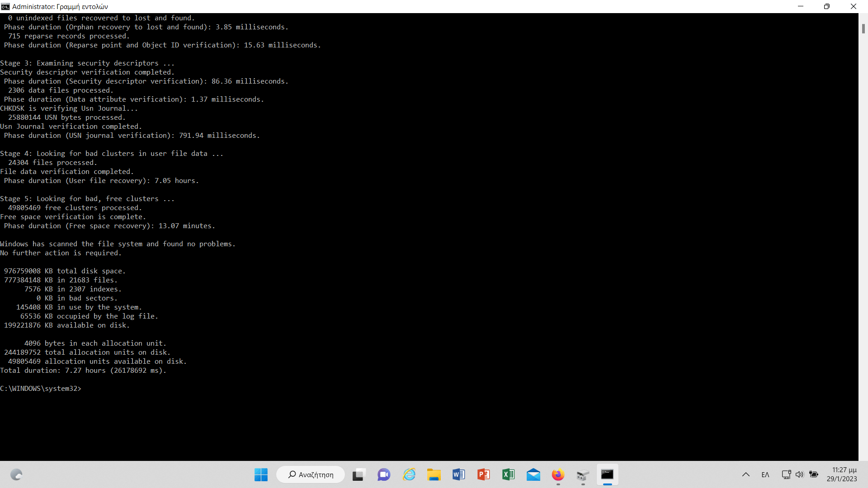The image size is (868, 488).
Task: Click 'Windows has scanned the file system' line
Action: point(118,244)
